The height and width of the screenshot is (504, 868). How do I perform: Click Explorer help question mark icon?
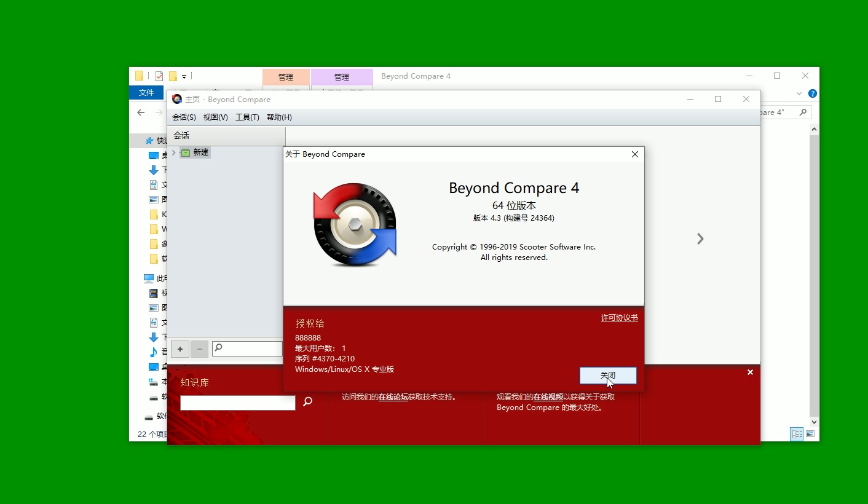(x=813, y=93)
